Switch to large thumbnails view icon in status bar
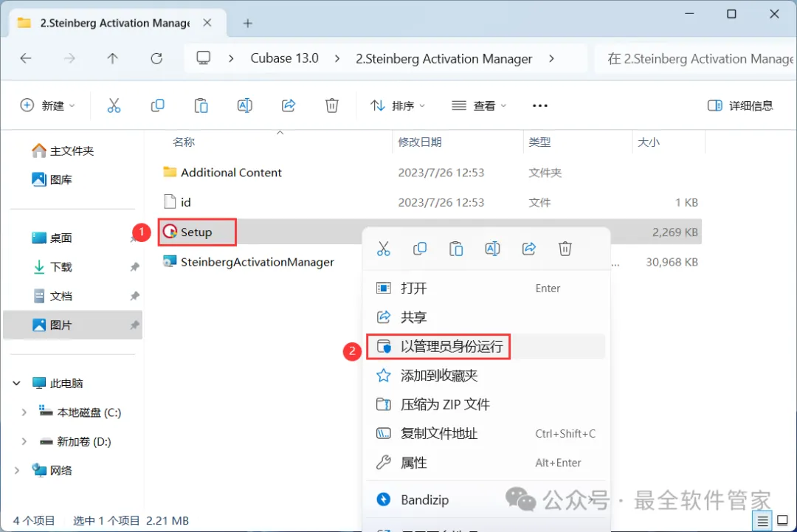The height and width of the screenshot is (532, 797). (x=783, y=521)
